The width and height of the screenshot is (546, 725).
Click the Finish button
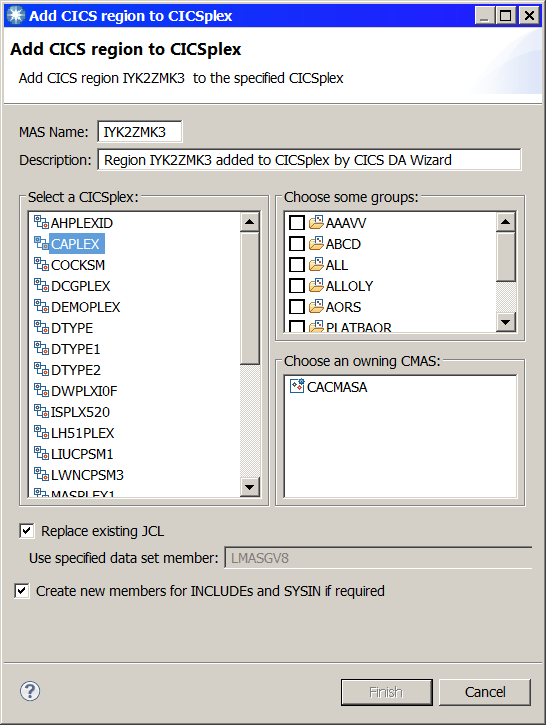(386, 692)
